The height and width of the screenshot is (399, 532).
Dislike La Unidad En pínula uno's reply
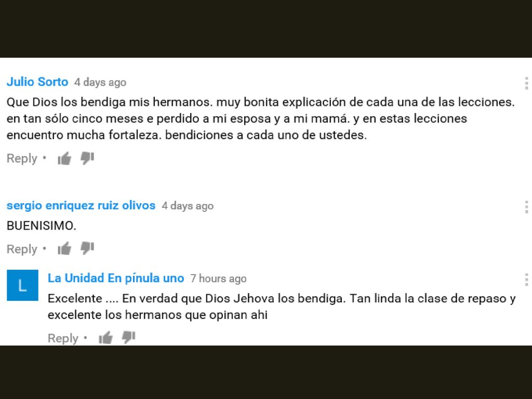point(129,337)
